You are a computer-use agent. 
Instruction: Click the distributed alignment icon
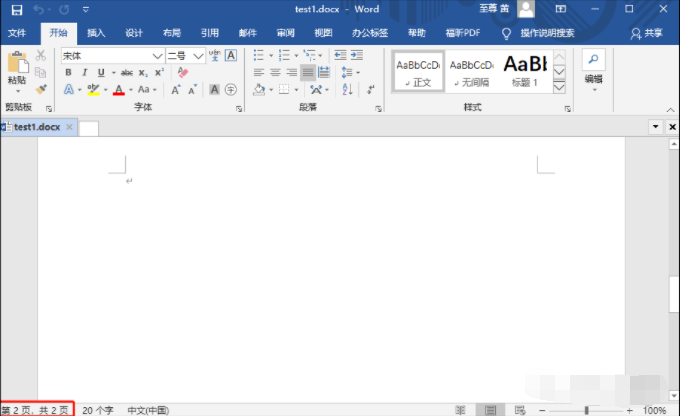[x=324, y=72]
